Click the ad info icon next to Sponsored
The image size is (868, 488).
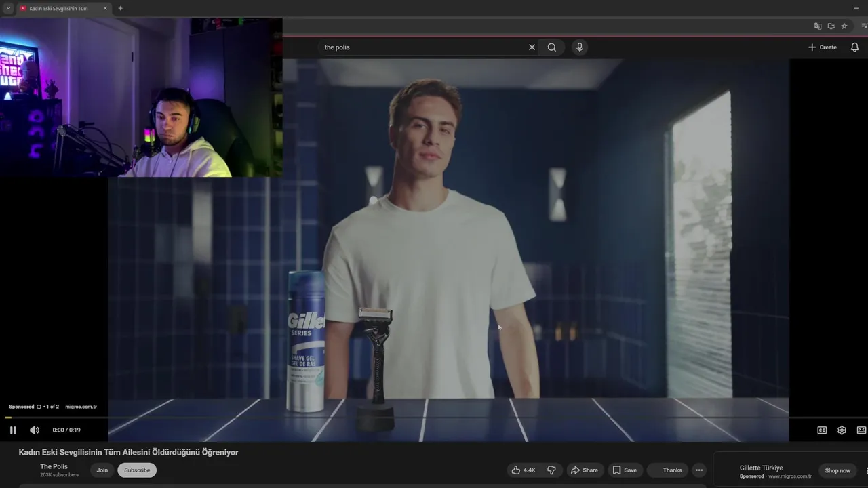[x=39, y=407]
